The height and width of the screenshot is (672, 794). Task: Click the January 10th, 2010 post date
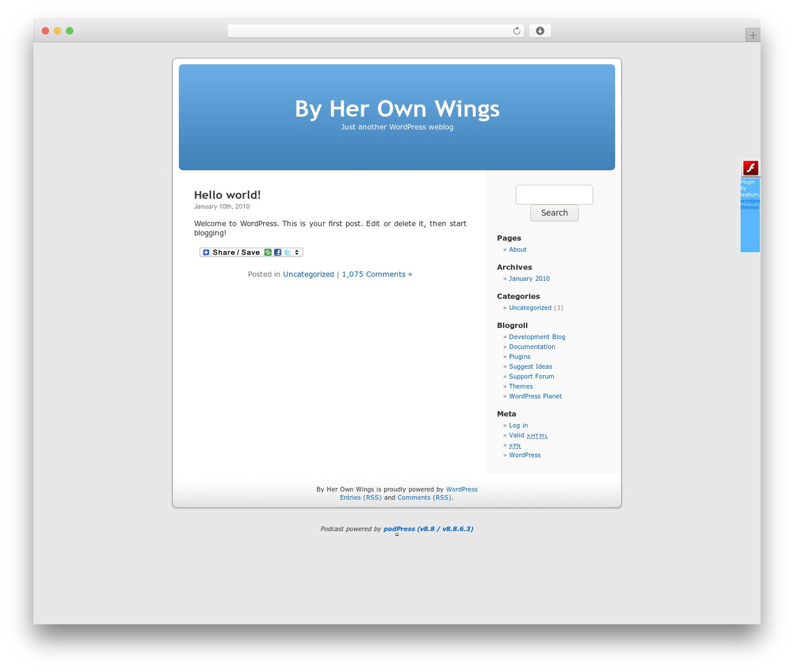[x=221, y=207]
